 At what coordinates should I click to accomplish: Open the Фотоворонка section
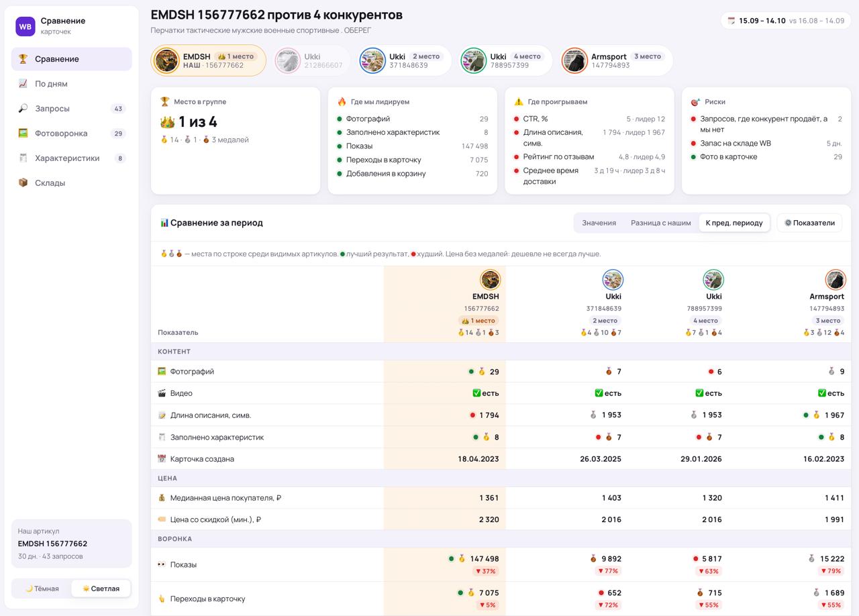[x=72, y=134]
